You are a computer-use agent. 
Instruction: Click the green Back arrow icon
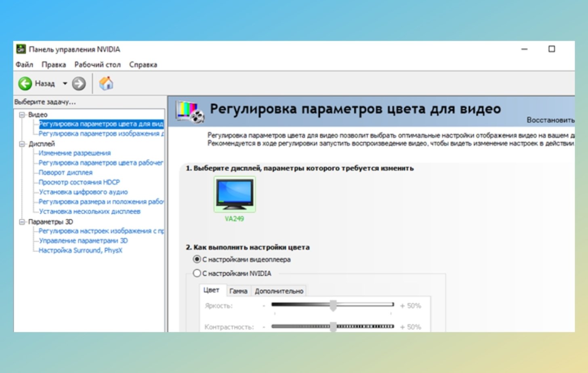click(x=25, y=84)
